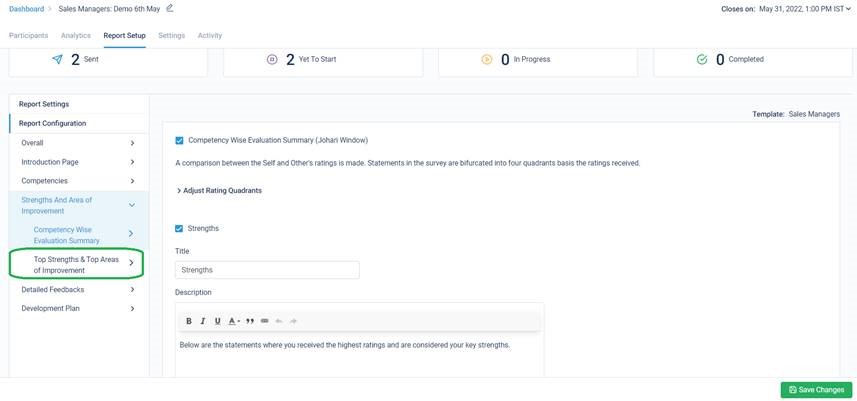Click into the Strengths Title input field
The height and width of the screenshot is (401, 857).
click(x=267, y=270)
